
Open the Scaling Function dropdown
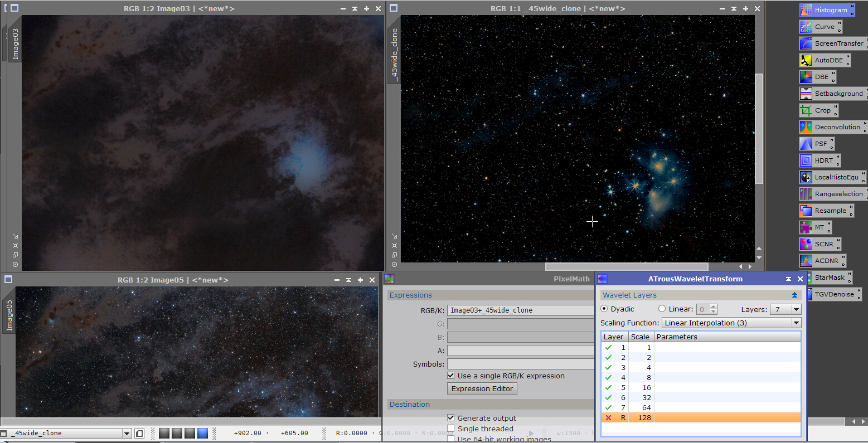click(x=731, y=323)
